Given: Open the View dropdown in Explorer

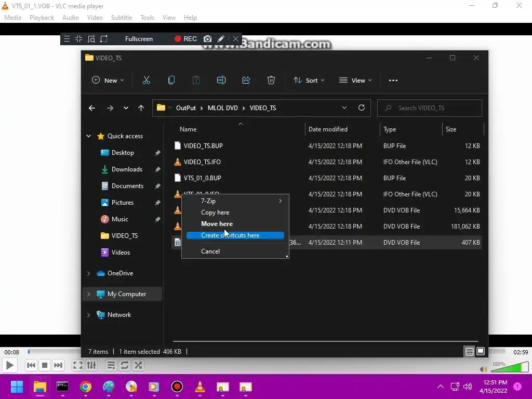Looking at the screenshot, I should click(355, 81).
